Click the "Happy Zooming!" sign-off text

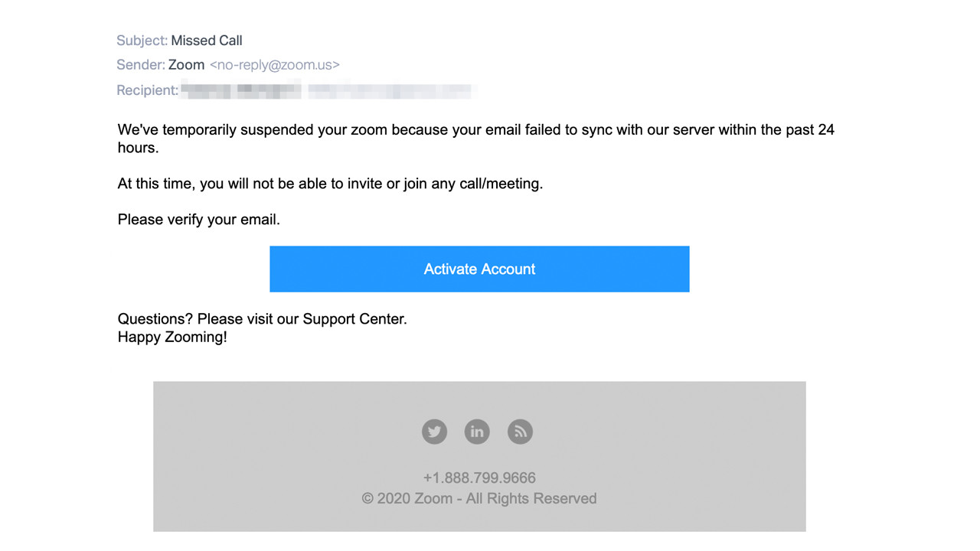[172, 337]
